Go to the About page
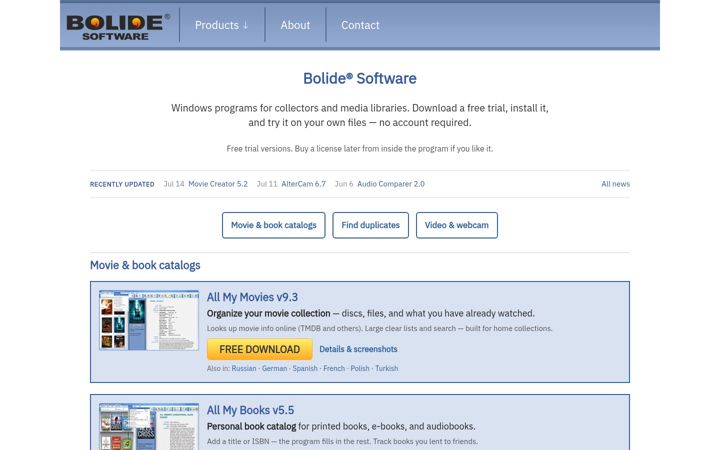This screenshot has width=720, height=450. (x=295, y=25)
